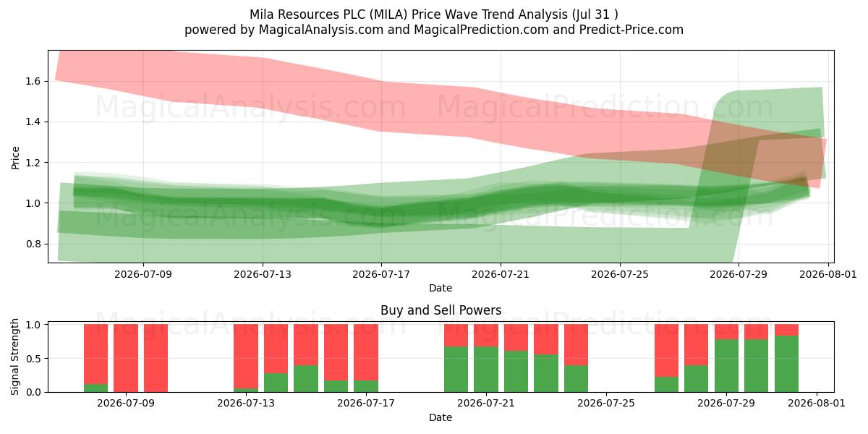Click the 2026-08-01 date tick under the price chart

pos(828,275)
